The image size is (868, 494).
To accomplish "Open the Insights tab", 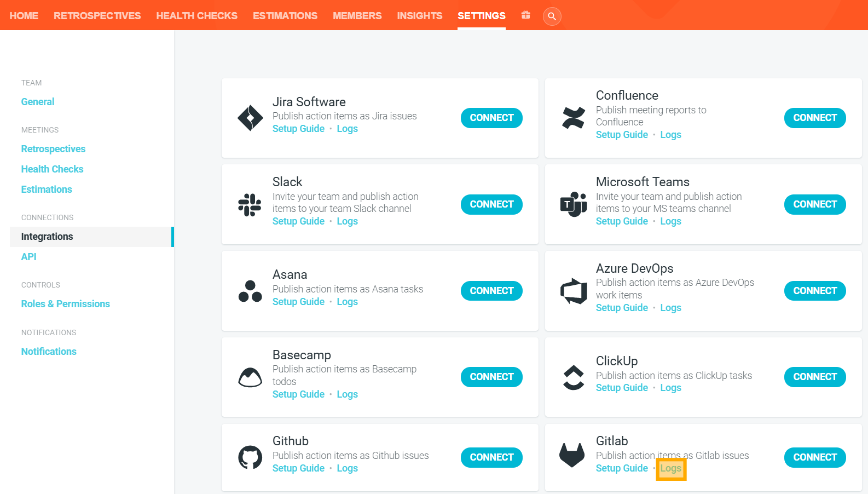I will [x=420, y=16].
